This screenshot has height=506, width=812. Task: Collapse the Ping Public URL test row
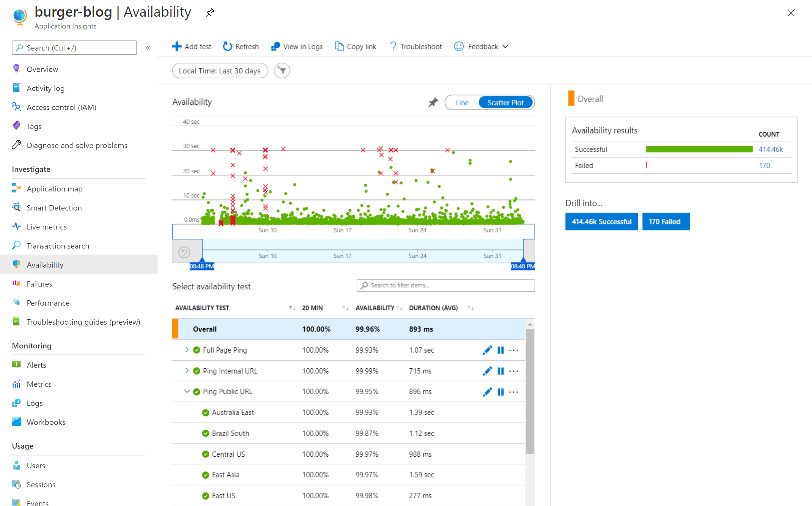point(186,391)
